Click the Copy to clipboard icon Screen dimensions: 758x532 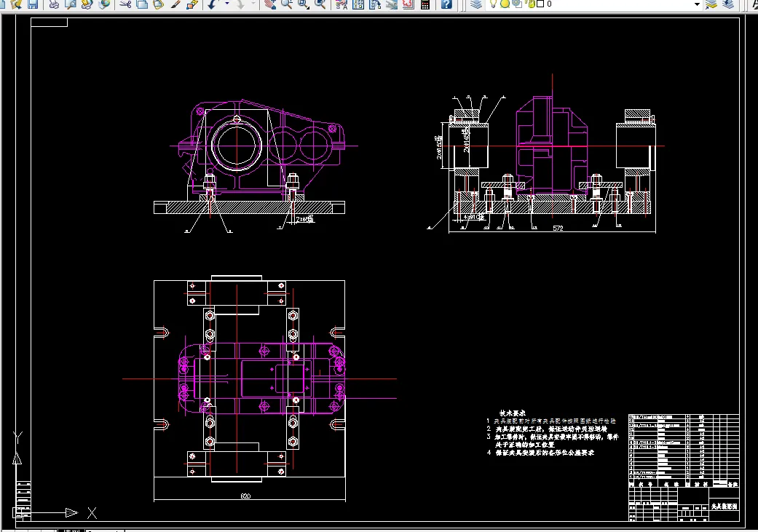(x=142, y=4)
